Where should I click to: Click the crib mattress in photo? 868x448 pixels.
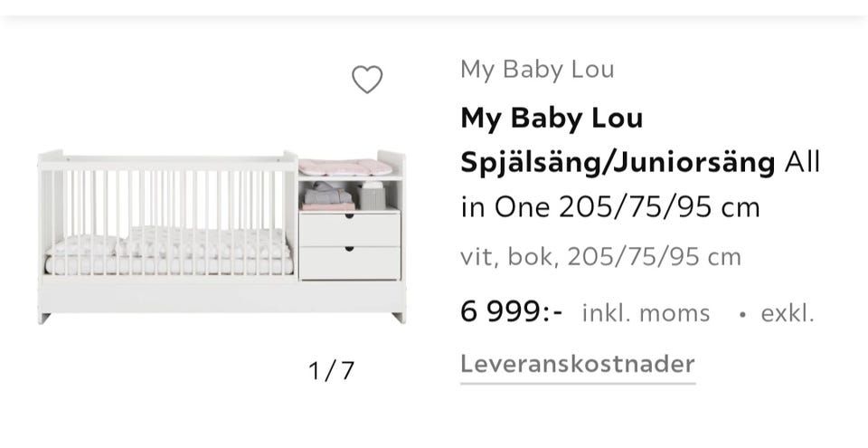tap(172, 264)
